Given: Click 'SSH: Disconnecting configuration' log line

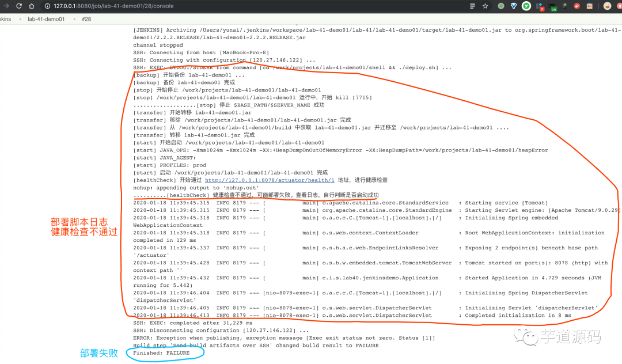Looking at the screenshot, I should [221, 330].
